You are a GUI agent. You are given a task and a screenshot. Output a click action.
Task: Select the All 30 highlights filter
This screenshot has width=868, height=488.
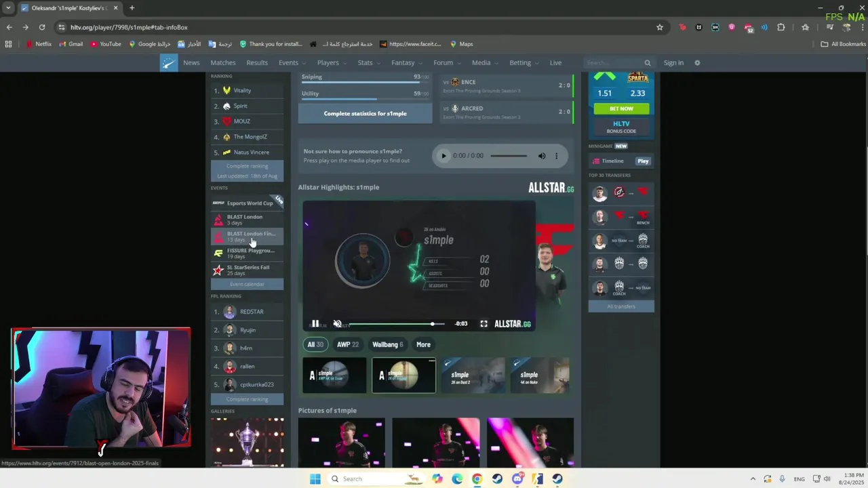coord(315,345)
